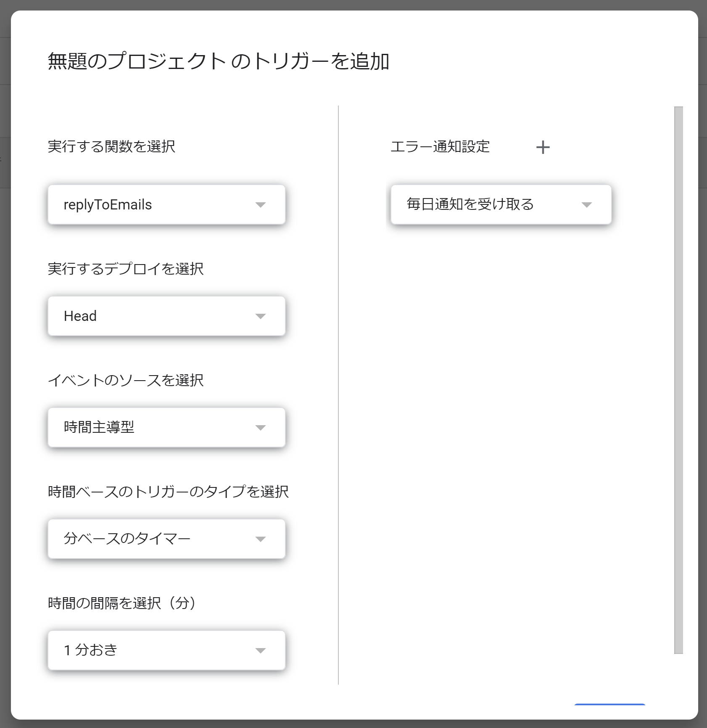Click the 実行する関数を選択 field label

point(113,146)
